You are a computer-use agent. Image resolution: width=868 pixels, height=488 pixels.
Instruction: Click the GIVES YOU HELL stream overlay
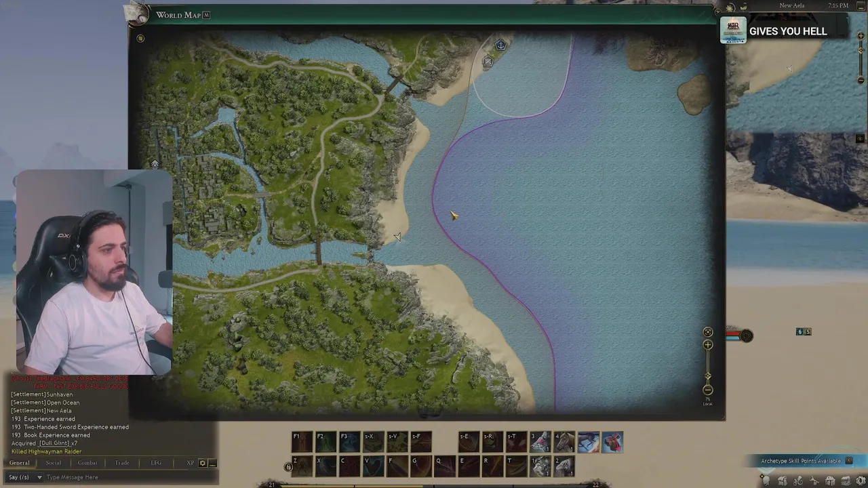coord(783,30)
